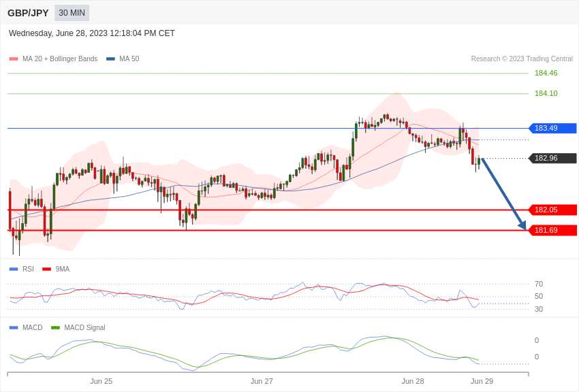Click the 182.05 support price tag
Viewport: 579px width, 392px height.
coord(552,210)
